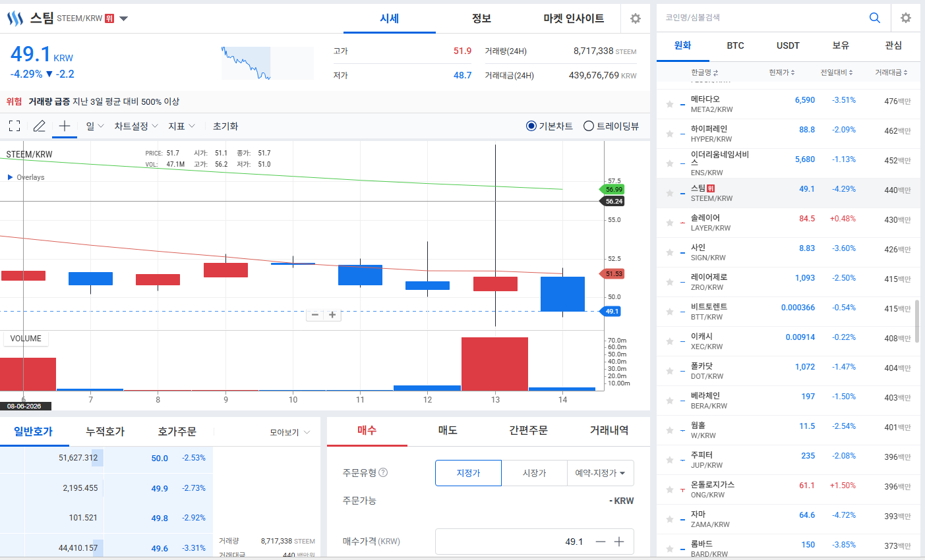Open the 간편주문 tab
This screenshot has height=560, width=925.
pyautogui.click(x=528, y=431)
